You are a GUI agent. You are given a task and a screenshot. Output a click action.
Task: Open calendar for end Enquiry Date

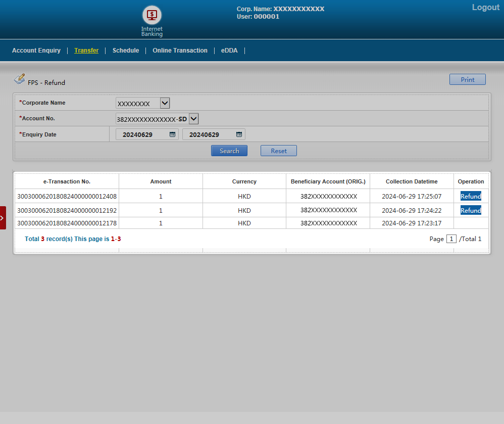[x=239, y=134]
